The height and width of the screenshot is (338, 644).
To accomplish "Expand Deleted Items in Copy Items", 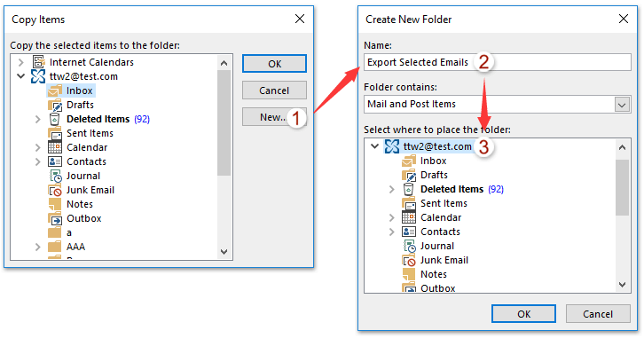I will [38, 119].
